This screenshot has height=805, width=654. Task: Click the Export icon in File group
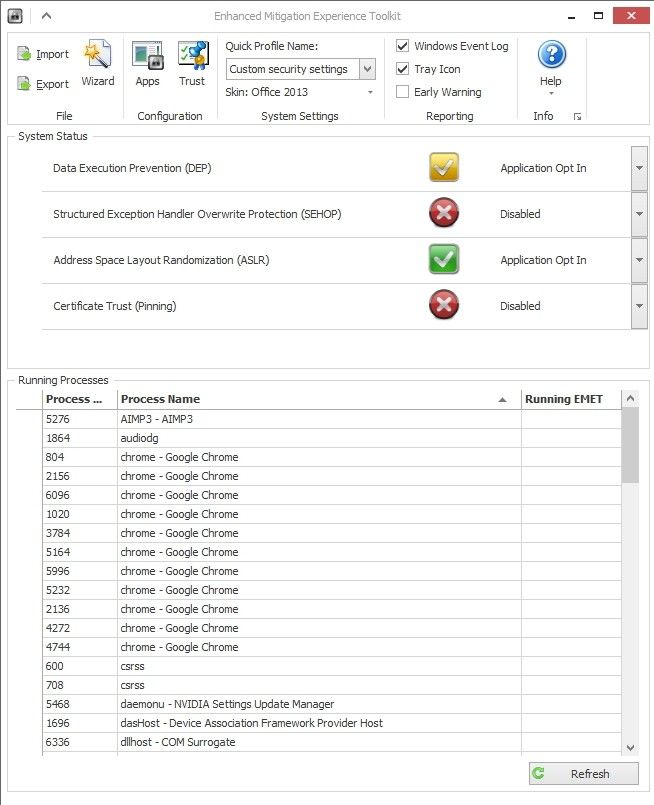tap(25, 84)
